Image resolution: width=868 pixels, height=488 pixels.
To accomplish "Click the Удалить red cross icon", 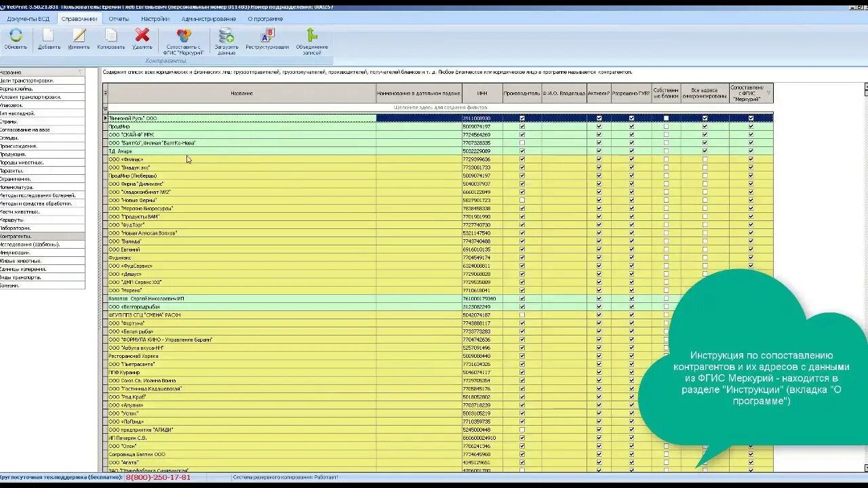I will [x=142, y=35].
